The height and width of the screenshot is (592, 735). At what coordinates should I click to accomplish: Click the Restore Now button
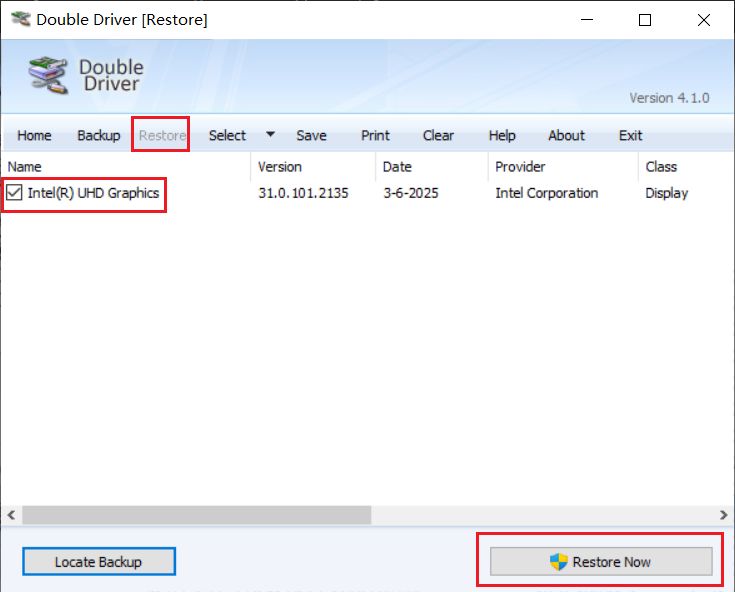coord(600,562)
